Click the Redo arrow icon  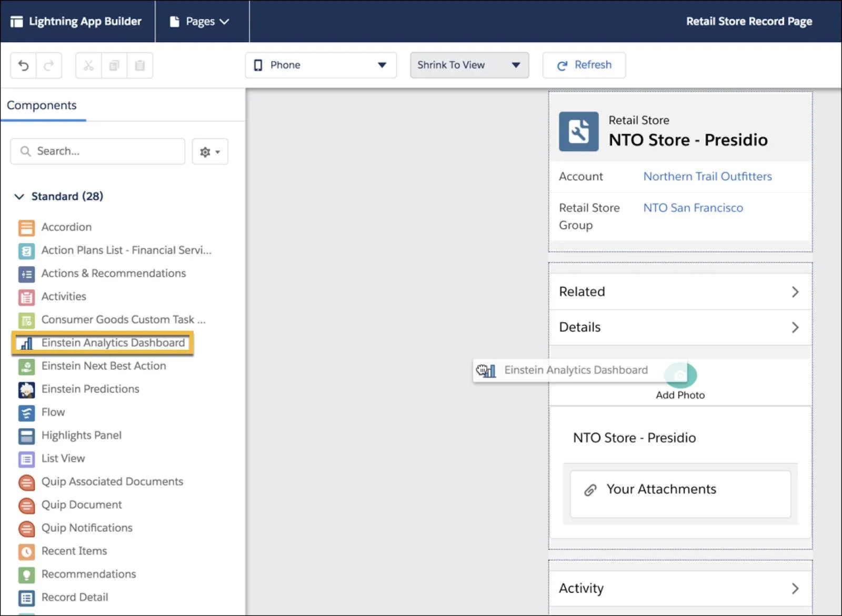pos(49,65)
